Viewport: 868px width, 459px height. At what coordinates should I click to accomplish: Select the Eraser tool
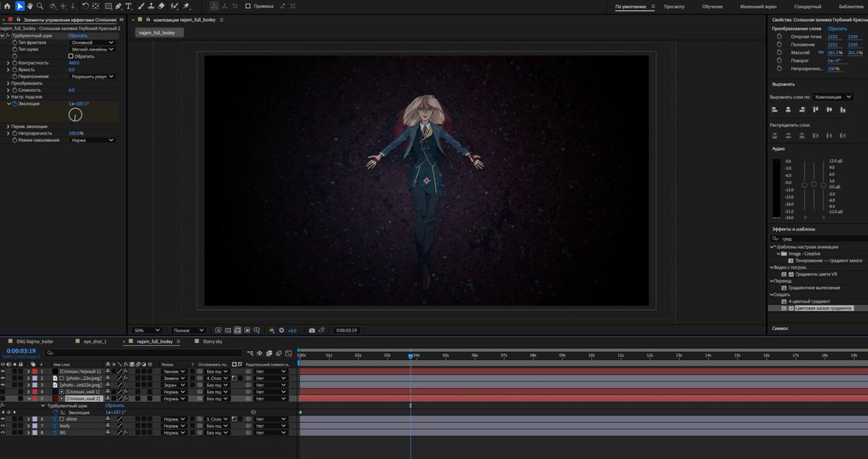[161, 6]
